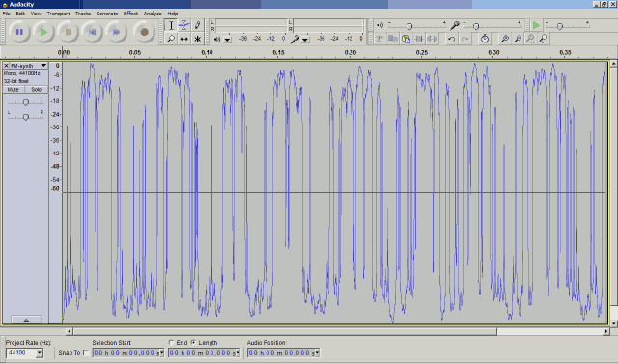The height and width of the screenshot is (364, 618).
Task: Select the Zoom magnifier tool
Action: coord(171,39)
